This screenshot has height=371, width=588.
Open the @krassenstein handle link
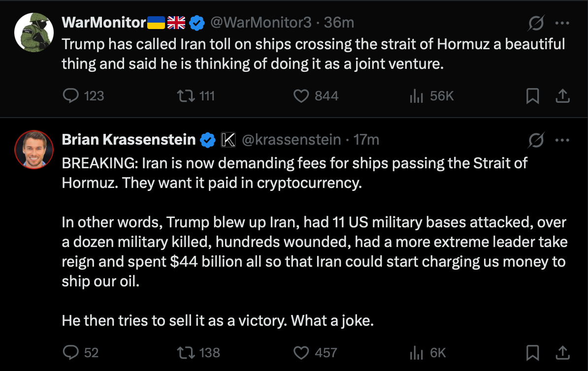[x=291, y=140]
